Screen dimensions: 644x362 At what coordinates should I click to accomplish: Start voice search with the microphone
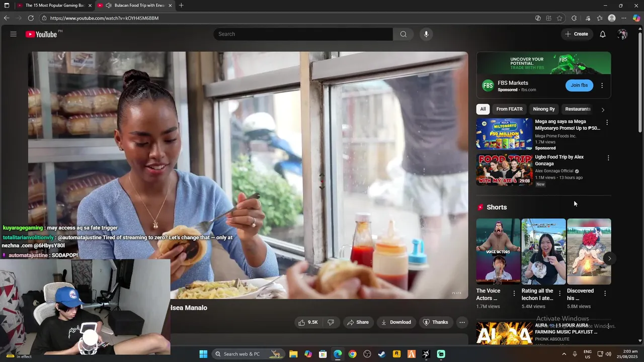pyautogui.click(x=426, y=34)
